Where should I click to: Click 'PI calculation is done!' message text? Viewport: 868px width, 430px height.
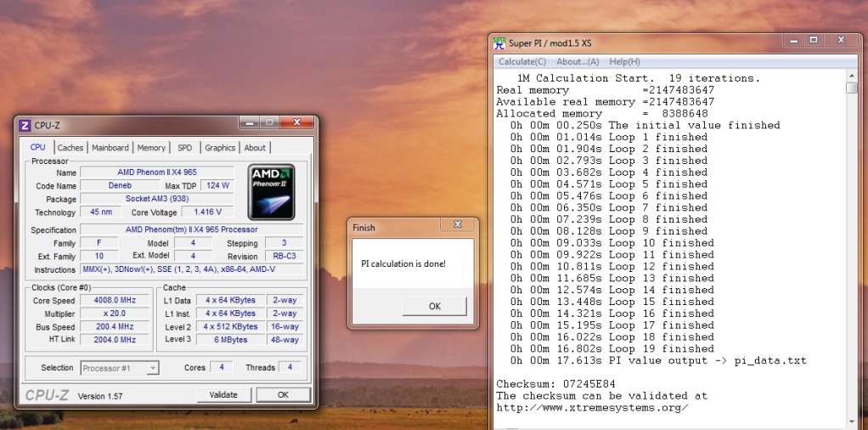click(403, 263)
